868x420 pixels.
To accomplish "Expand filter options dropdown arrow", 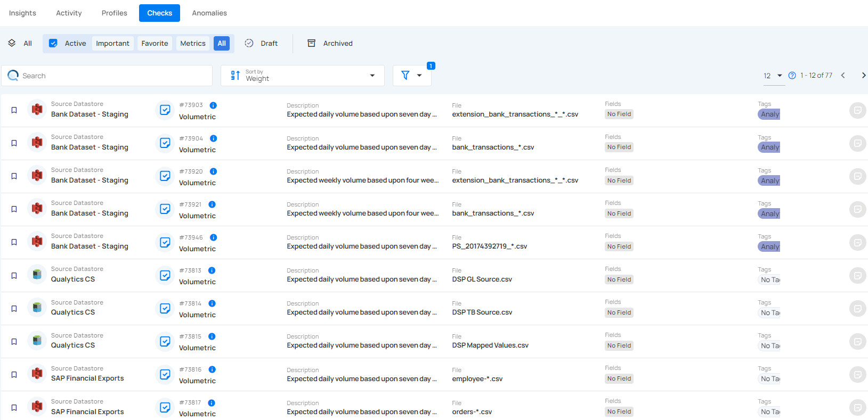I will (419, 76).
